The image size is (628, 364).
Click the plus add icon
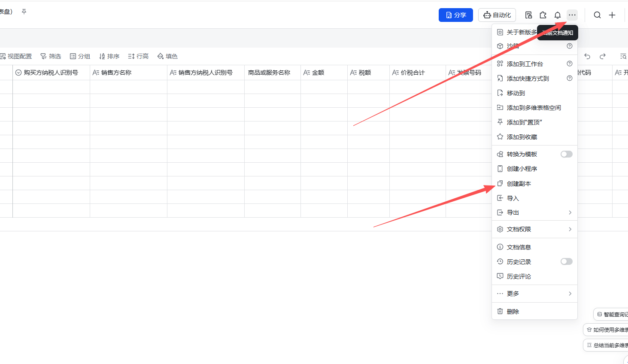(612, 15)
